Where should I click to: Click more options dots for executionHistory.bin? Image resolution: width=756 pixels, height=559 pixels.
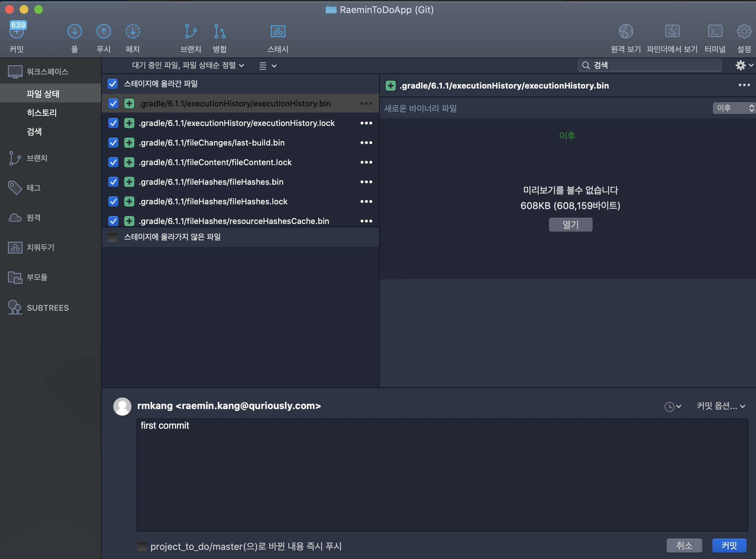click(x=366, y=103)
